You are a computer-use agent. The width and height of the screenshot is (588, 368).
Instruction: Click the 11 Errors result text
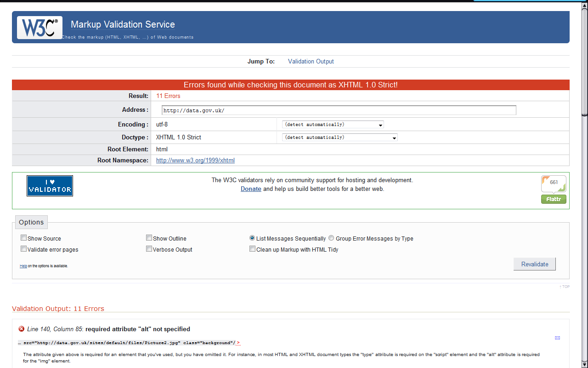(168, 96)
